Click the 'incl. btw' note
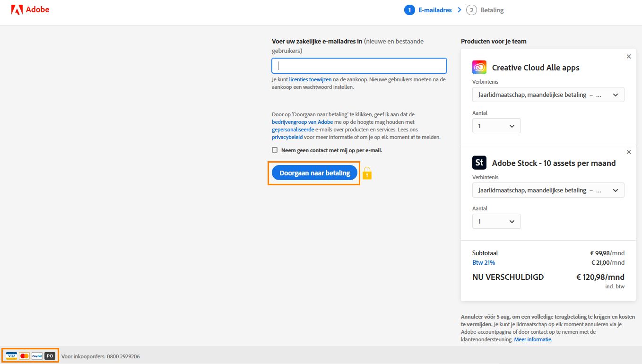The height and width of the screenshot is (364, 642). pos(615,286)
